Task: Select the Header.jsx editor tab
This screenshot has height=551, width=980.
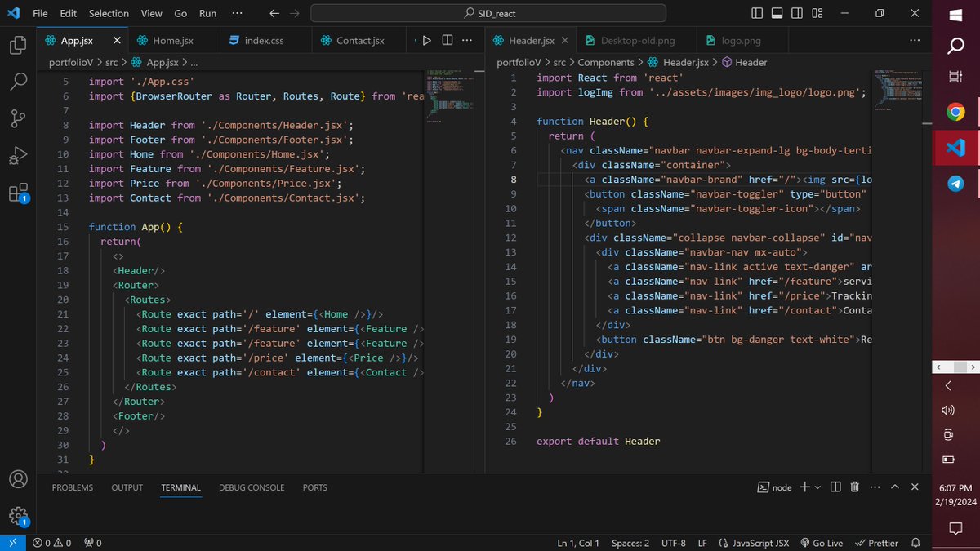Action: pos(531,40)
